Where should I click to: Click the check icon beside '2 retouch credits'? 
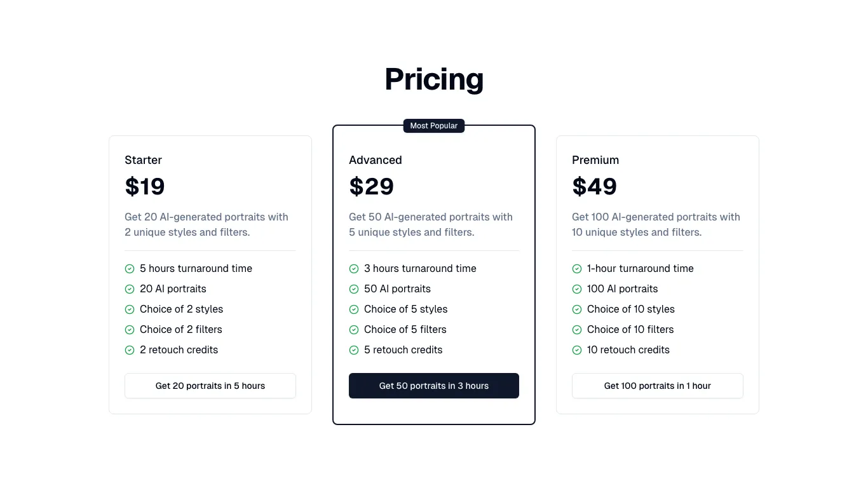tap(130, 349)
